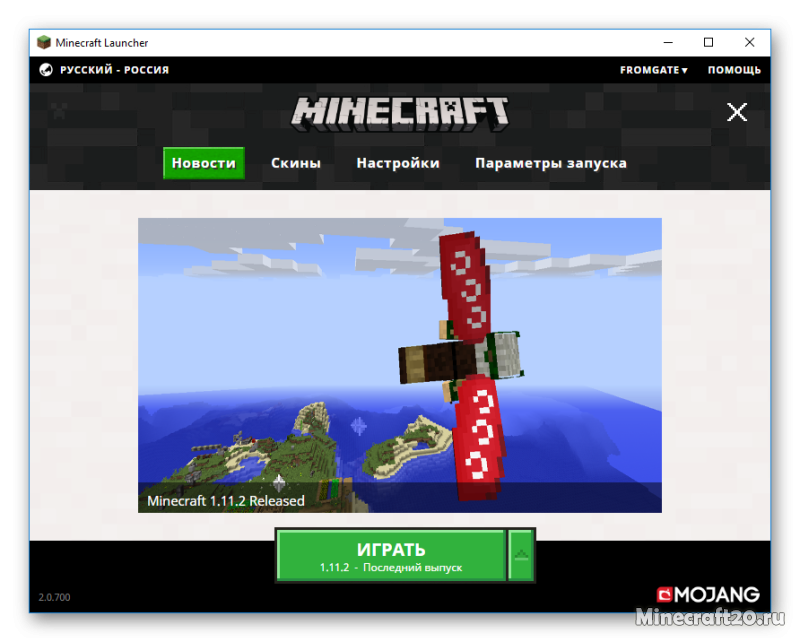This screenshot has height=642, width=800.
Task: Close the Minecraft Launcher window
Action: click(749, 43)
